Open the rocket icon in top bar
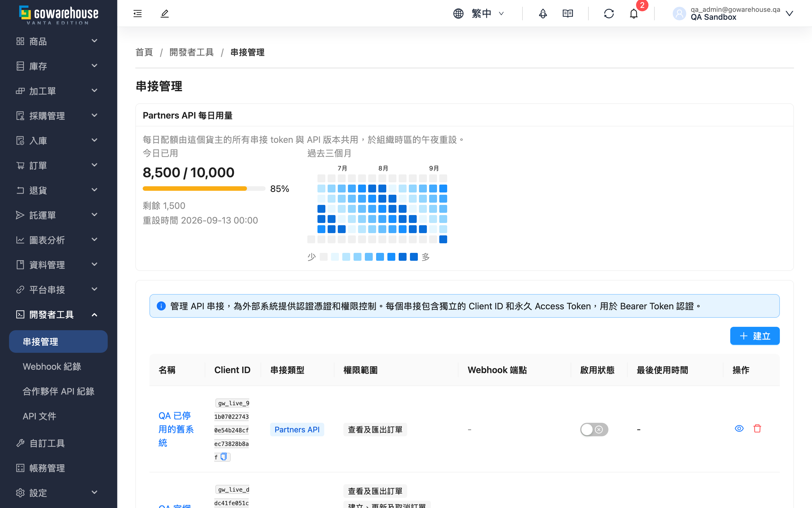812x508 pixels. 543,14
